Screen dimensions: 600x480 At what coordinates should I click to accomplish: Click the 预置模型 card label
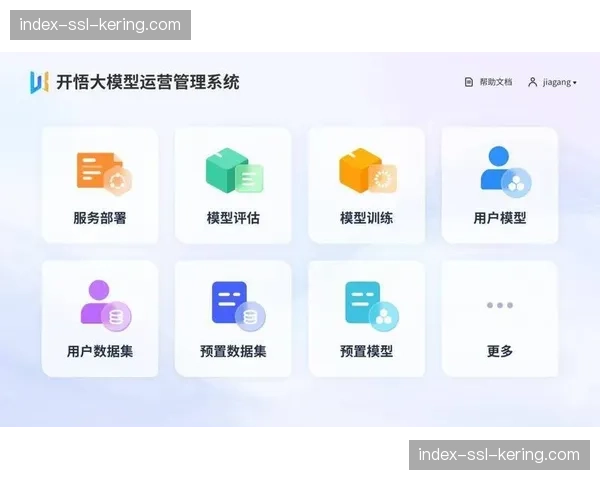pos(367,351)
